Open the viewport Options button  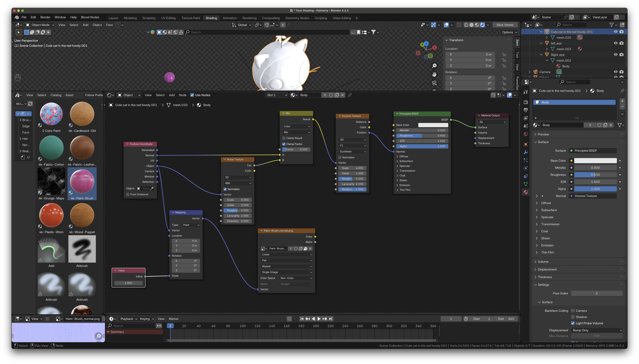pyautogui.click(x=509, y=32)
